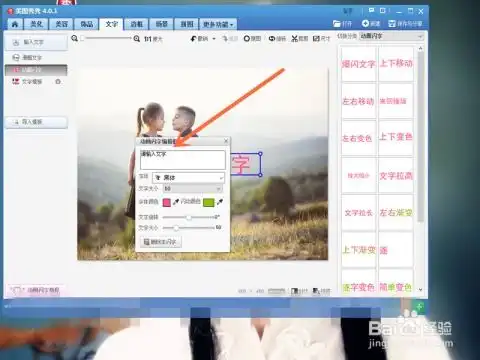Click the zoom out magnifier icon

click(75, 39)
